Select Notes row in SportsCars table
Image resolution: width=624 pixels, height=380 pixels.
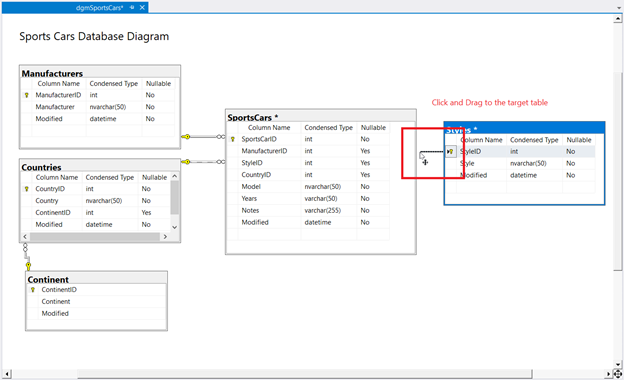pyautogui.click(x=308, y=210)
